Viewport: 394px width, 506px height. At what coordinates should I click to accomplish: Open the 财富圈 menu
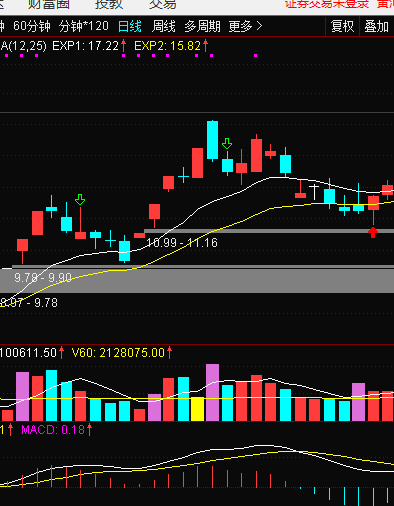point(49,4)
